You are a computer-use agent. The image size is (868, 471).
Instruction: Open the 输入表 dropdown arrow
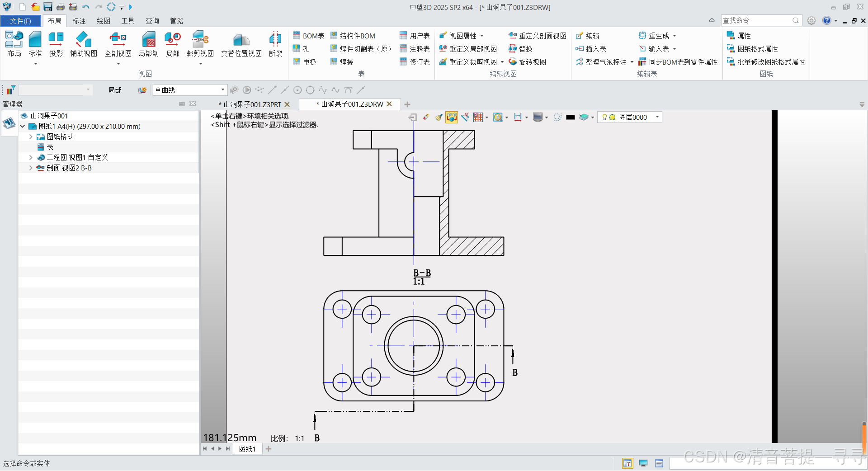(675, 49)
